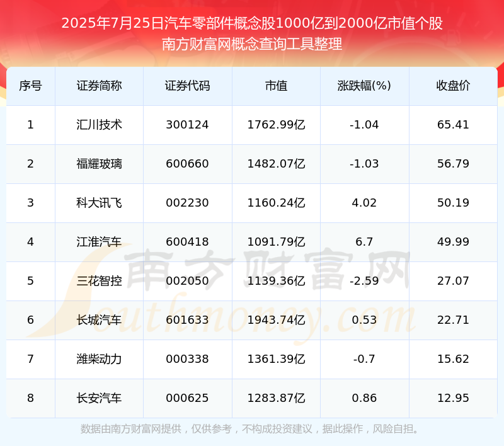Viewport: 504px width, 446px height.
Task: Click change percentage -1.04
Action: click(364, 125)
